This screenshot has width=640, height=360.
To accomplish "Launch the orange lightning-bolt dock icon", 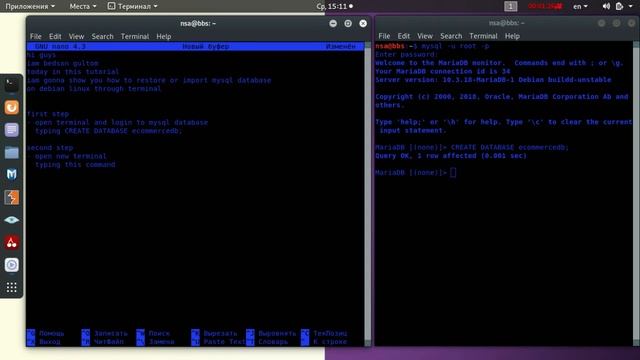I will [11, 198].
